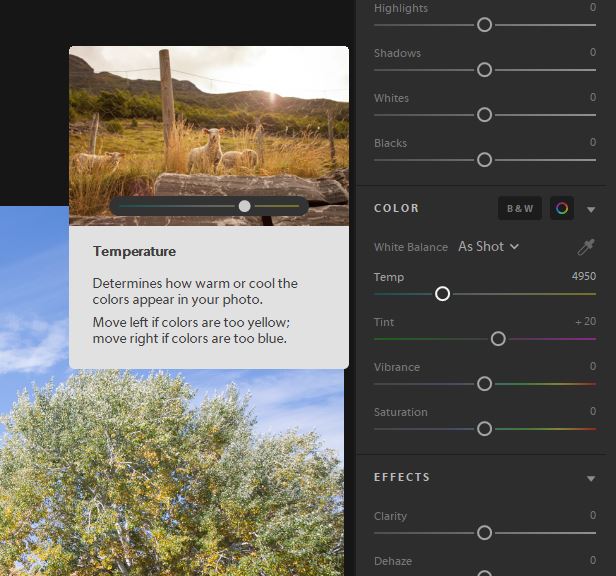Click the Saturation slider label

coord(401,412)
